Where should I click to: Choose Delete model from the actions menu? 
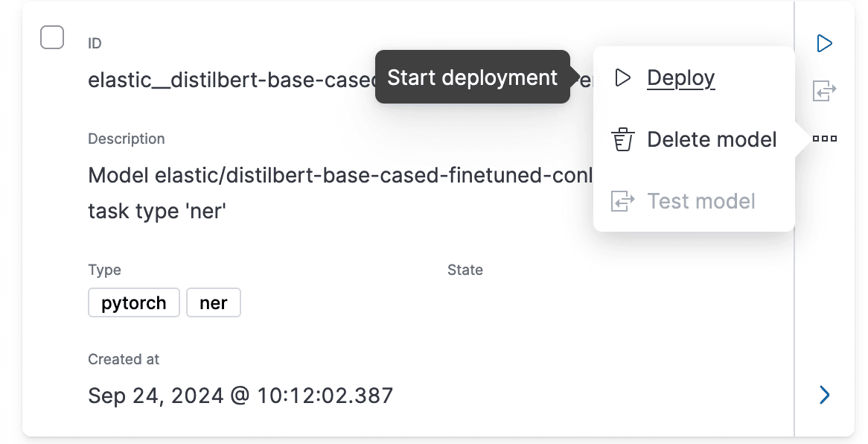pyautogui.click(x=712, y=139)
